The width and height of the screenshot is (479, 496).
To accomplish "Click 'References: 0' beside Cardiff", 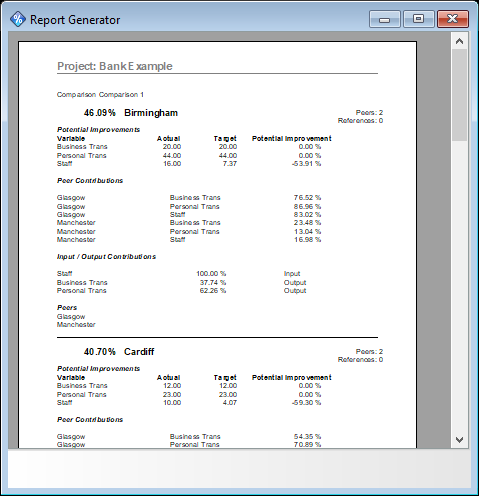I will click(360, 359).
